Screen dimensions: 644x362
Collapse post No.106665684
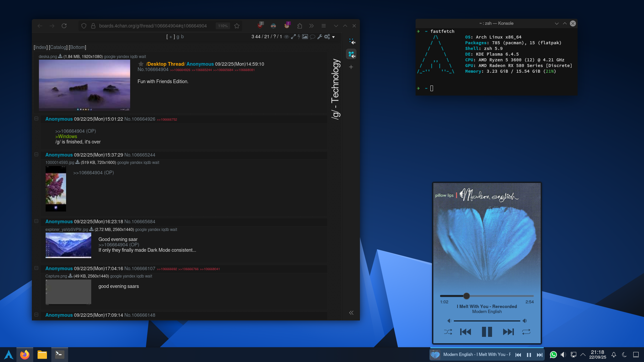(x=36, y=221)
